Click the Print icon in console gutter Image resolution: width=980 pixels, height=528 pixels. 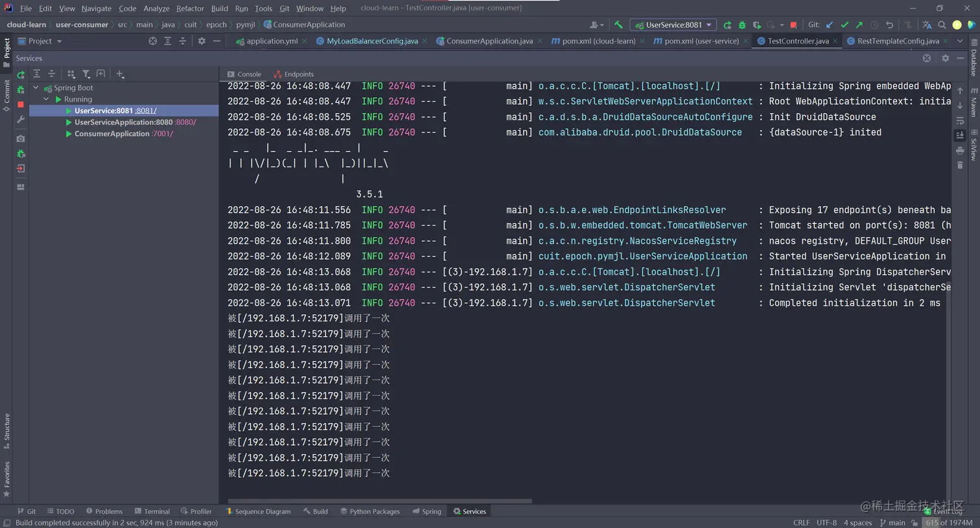[x=960, y=150]
